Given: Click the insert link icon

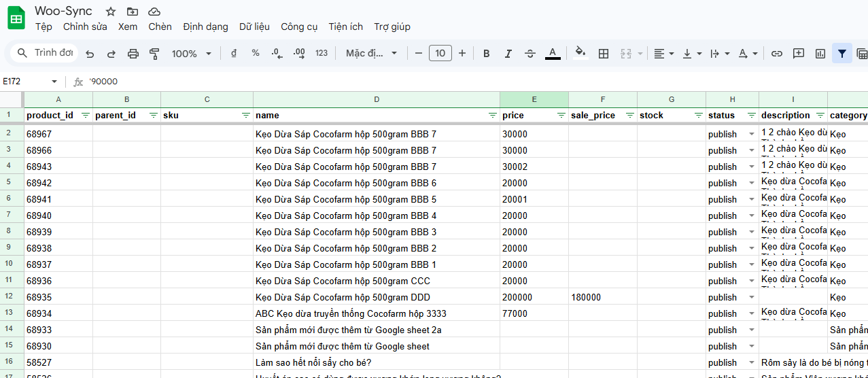Looking at the screenshot, I should coord(776,54).
